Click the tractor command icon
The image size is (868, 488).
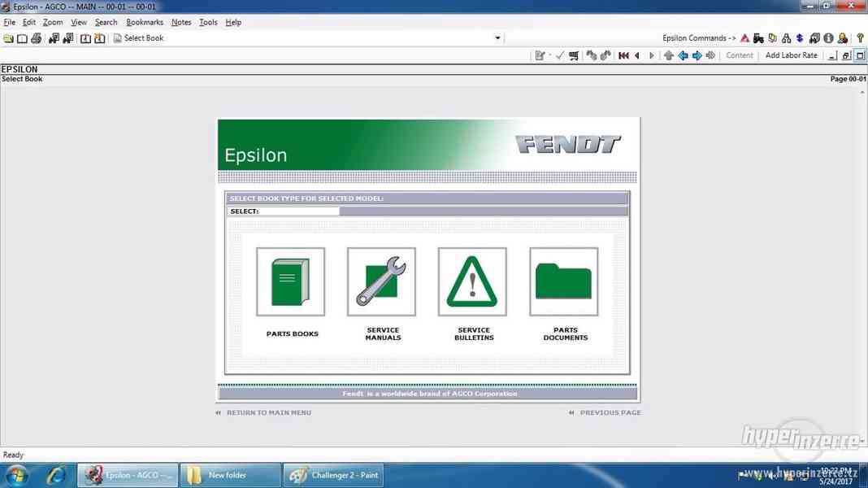point(758,38)
